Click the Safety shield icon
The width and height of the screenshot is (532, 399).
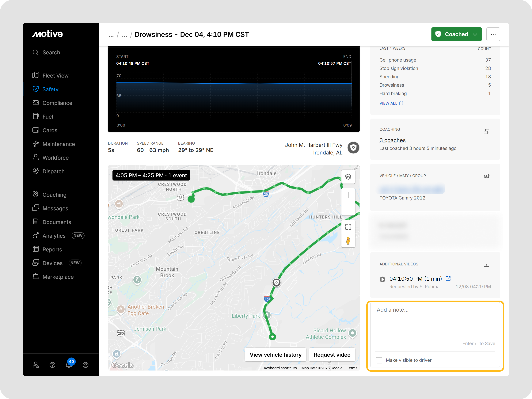coord(36,89)
